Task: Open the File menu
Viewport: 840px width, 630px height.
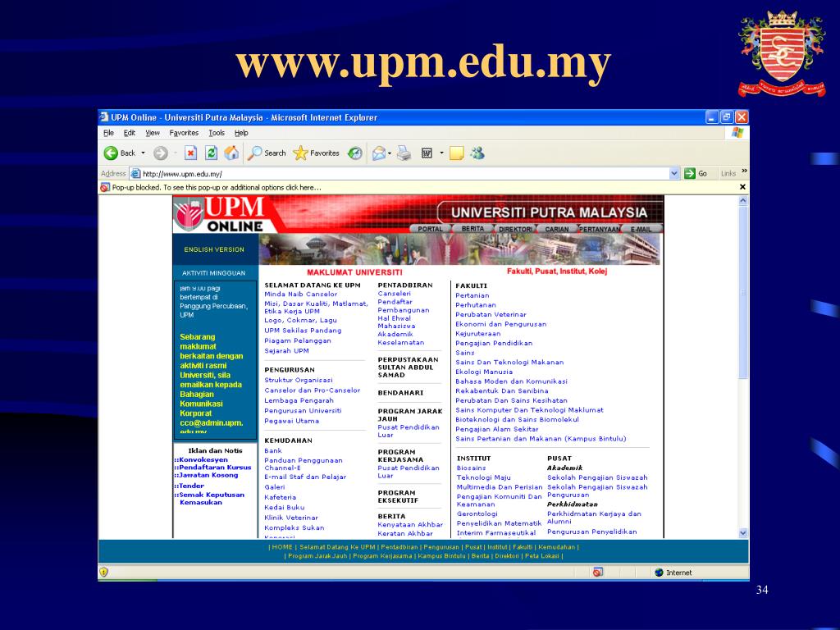Action: tap(109, 133)
